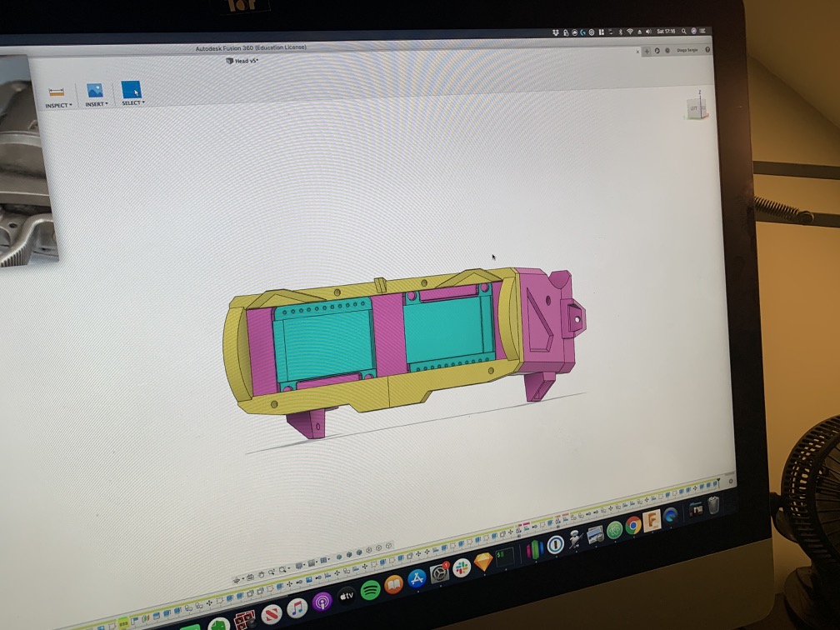
Task: Select the Pan hand tool
Action: tap(261, 574)
